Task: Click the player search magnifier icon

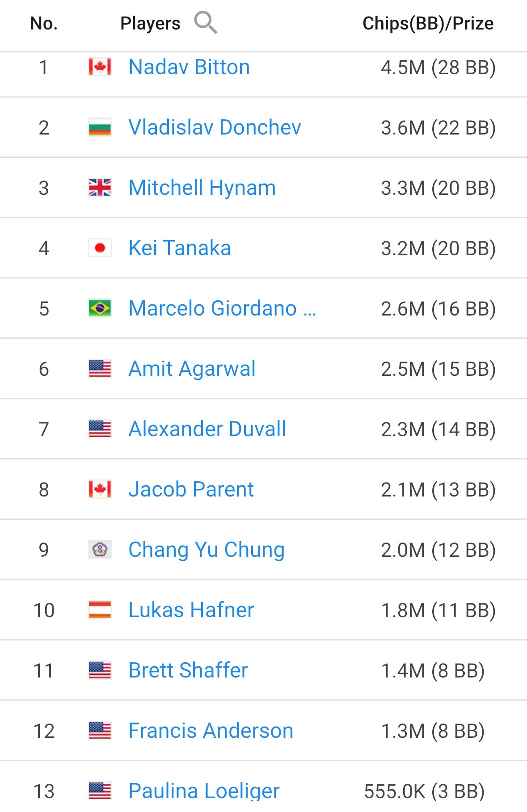Action: coord(205,23)
